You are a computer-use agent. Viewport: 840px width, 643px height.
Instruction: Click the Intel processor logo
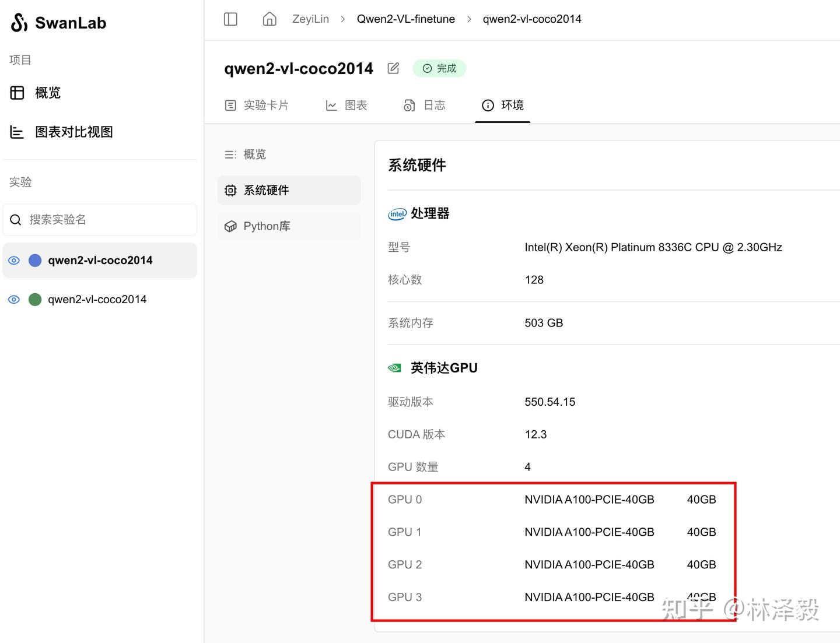pyautogui.click(x=397, y=214)
